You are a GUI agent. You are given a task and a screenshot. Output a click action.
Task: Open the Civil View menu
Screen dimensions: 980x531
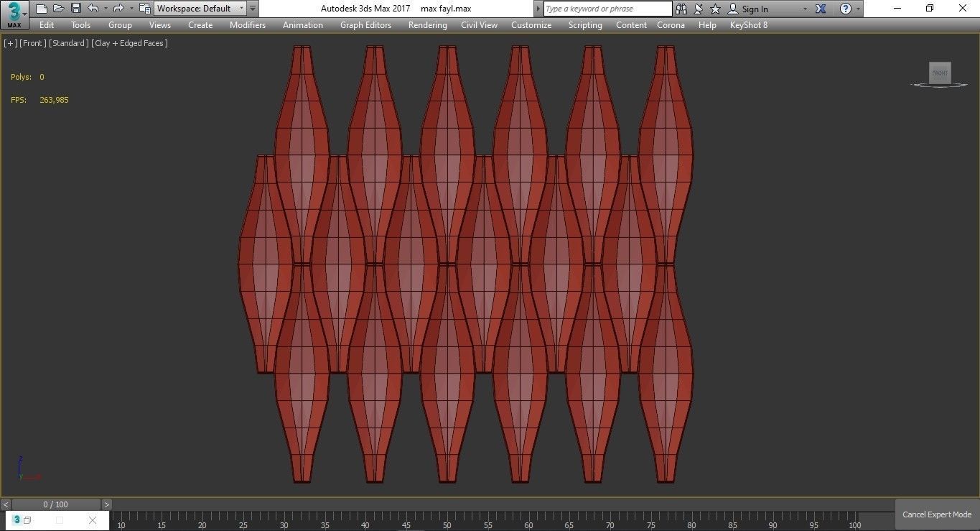[479, 25]
